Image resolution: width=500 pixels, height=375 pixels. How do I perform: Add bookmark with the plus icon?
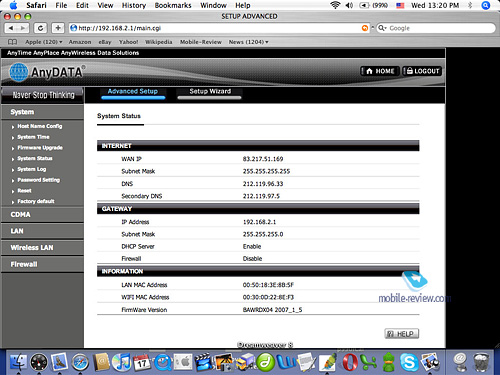(x=58, y=28)
